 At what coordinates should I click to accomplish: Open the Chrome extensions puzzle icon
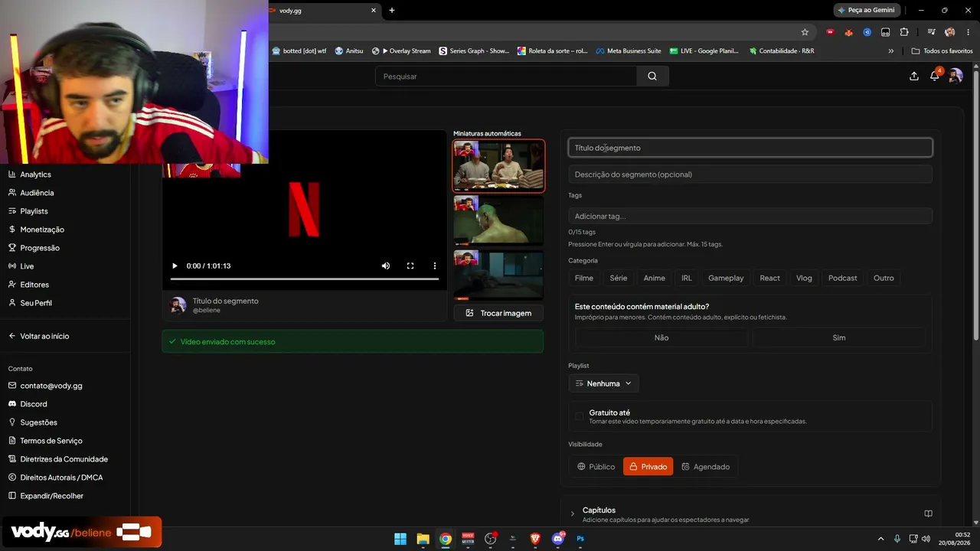(904, 32)
